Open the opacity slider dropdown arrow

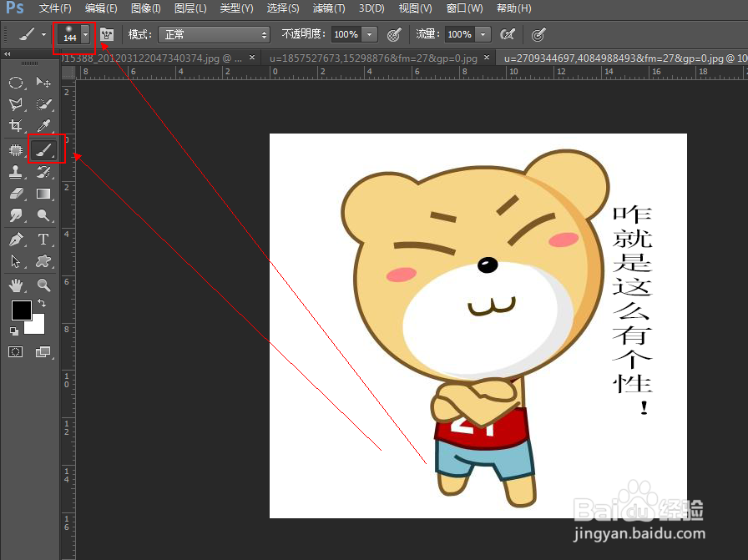pos(369,34)
